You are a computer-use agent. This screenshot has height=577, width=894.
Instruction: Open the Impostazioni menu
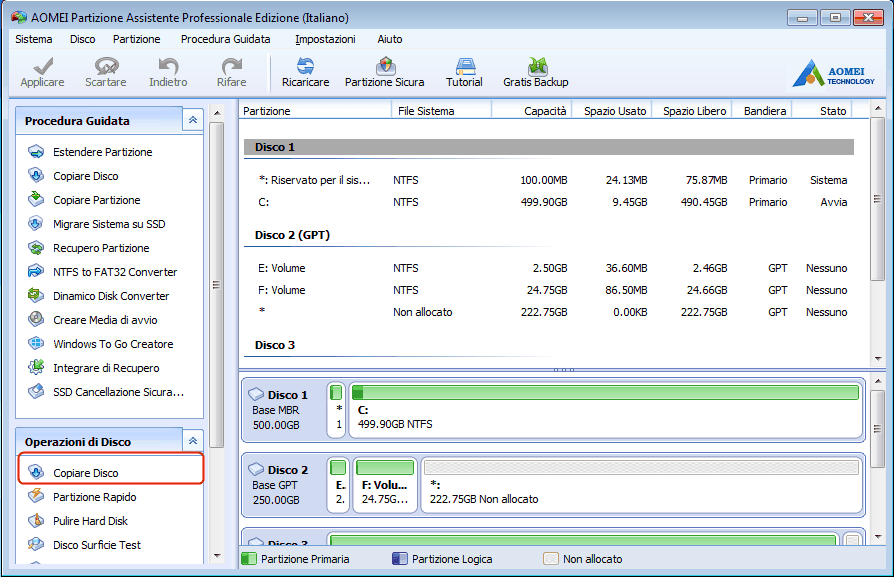pos(325,39)
